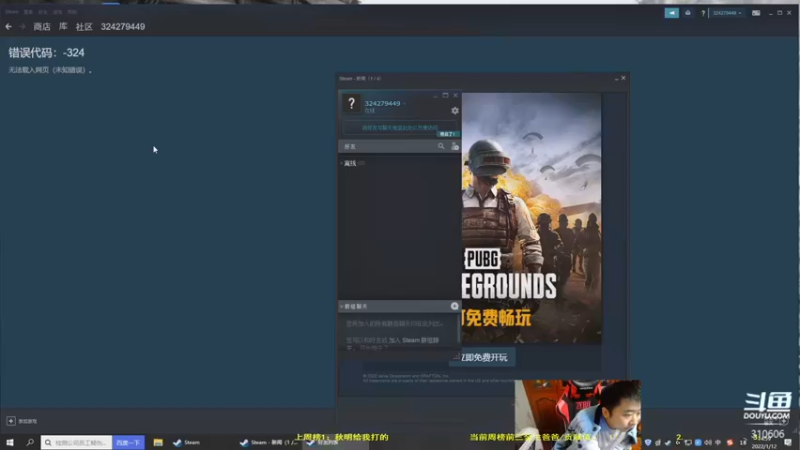Switch to Big Picture mode icon
Screen dimensions: 800x450
click(x=756, y=13)
